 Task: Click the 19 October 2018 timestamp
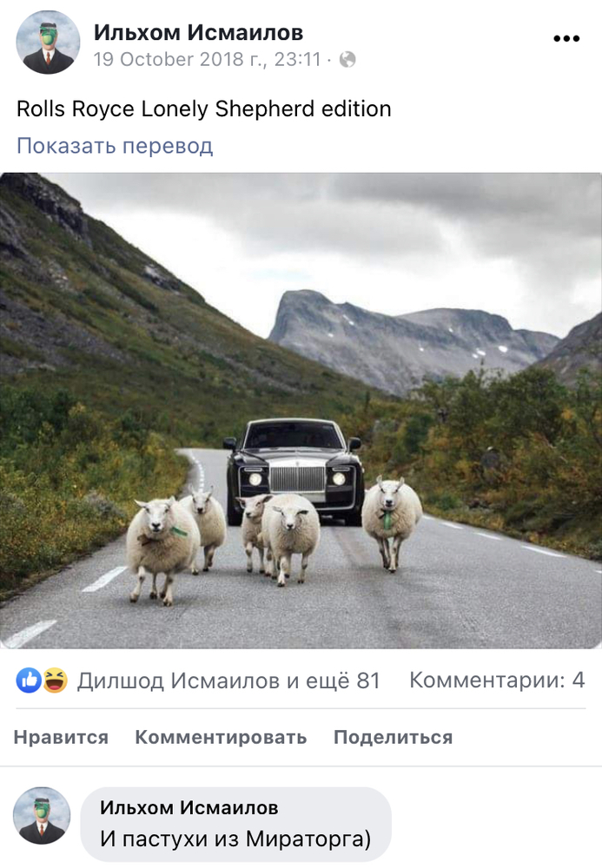(x=207, y=59)
